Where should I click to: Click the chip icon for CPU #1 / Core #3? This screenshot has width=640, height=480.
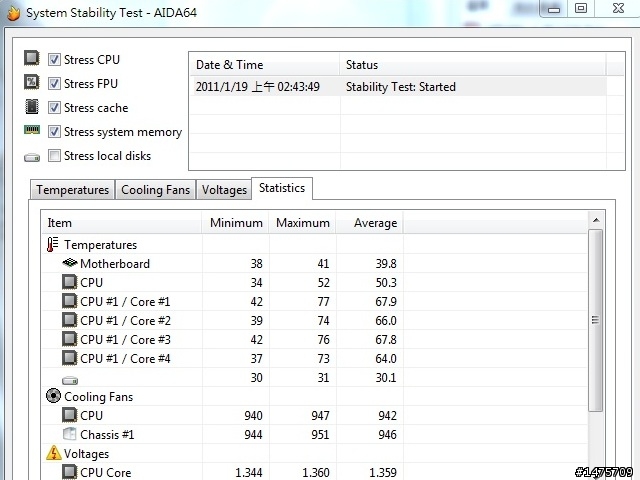70,339
